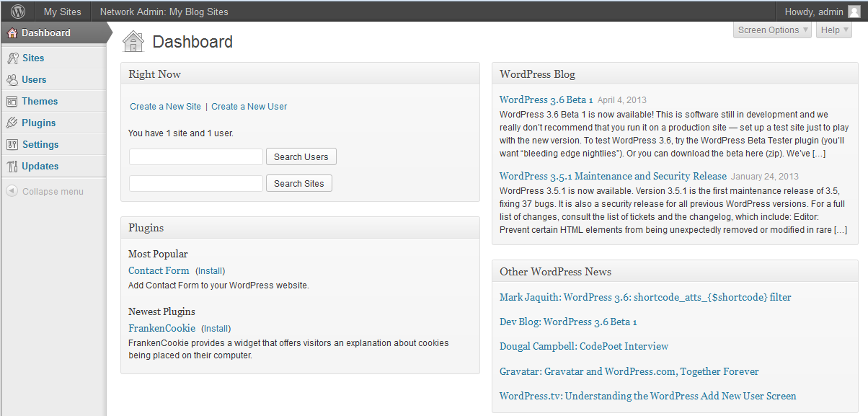Click Create a New Site link
The width and height of the screenshot is (868, 416).
click(x=165, y=107)
